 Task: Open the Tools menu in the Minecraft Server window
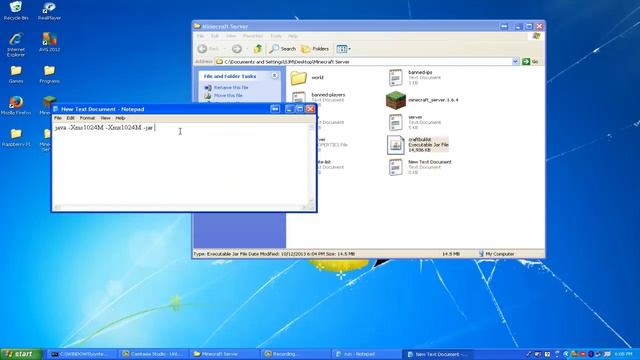pos(276,36)
